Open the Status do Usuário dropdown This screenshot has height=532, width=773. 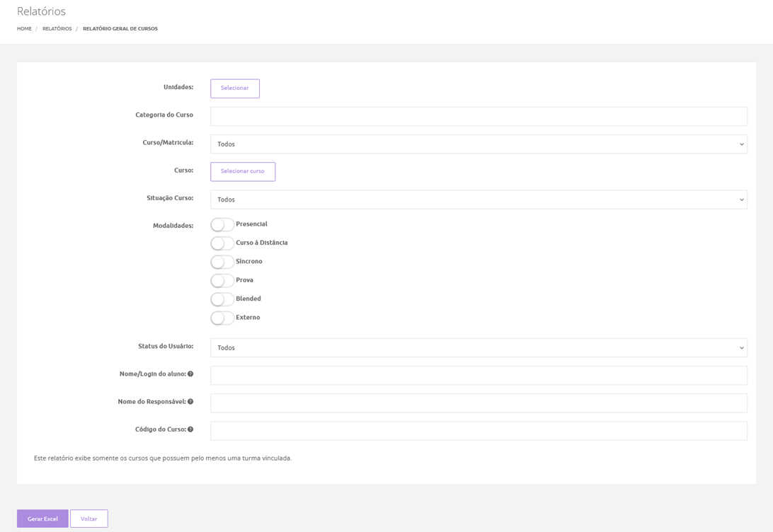coord(479,348)
